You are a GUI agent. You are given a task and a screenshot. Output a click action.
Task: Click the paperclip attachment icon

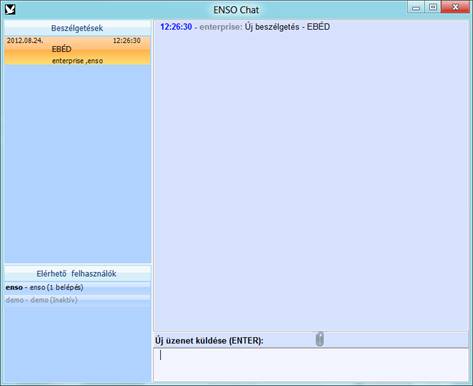click(x=320, y=339)
